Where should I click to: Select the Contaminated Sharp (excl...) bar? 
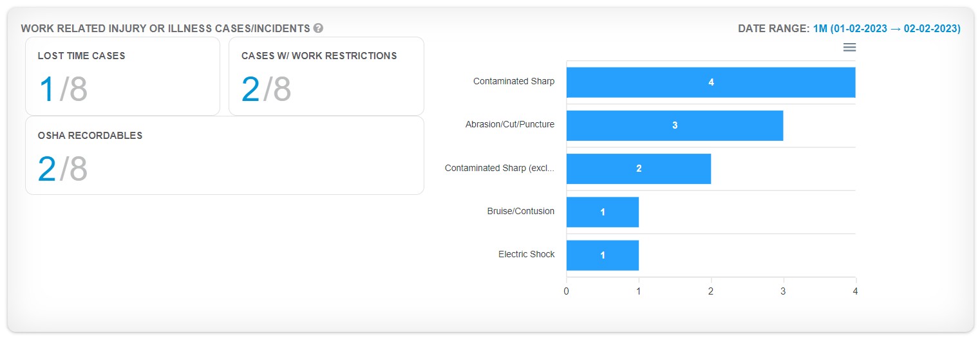(638, 168)
